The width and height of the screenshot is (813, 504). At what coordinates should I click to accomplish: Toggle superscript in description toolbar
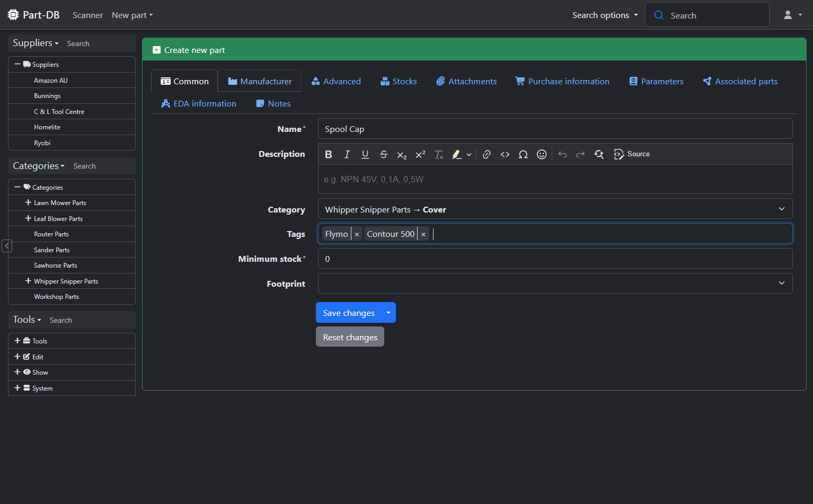[x=420, y=154]
